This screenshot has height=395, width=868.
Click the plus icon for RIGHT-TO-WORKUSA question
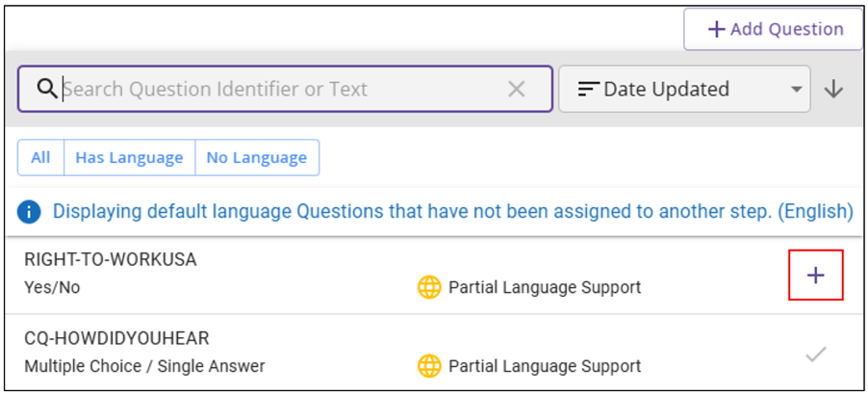[816, 276]
